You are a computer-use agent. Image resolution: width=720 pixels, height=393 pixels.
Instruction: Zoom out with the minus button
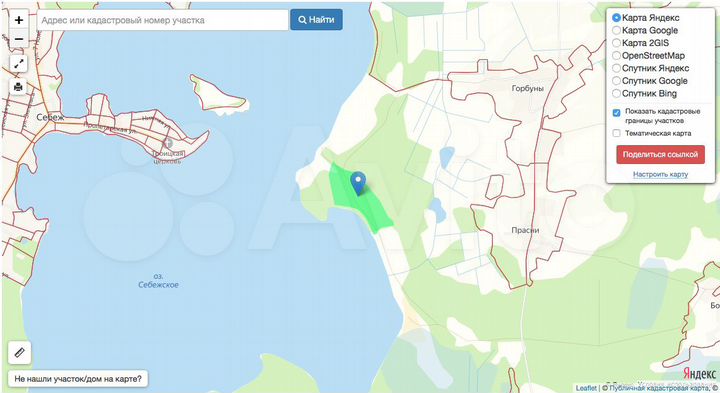click(x=19, y=39)
